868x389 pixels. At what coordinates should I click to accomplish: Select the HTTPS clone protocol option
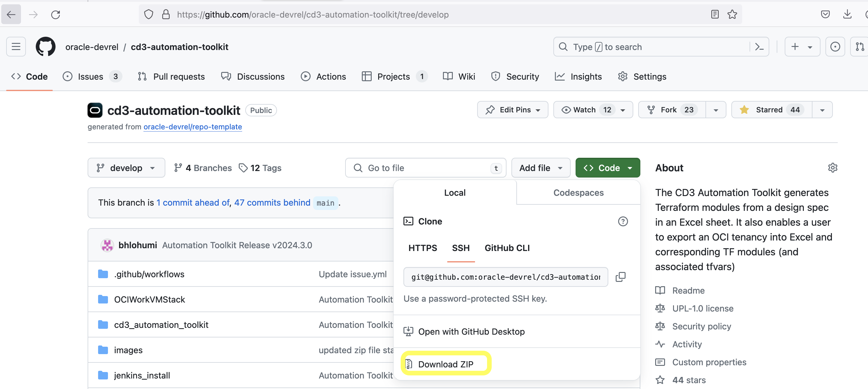tap(422, 248)
